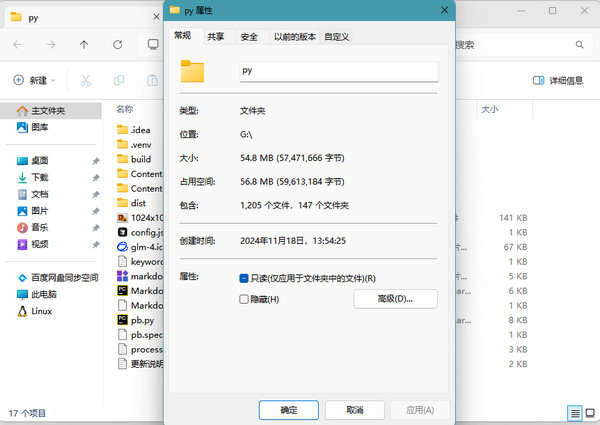This screenshot has width=600, height=425.
Task: Open 视频 in sidebar
Action: (x=33, y=244)
